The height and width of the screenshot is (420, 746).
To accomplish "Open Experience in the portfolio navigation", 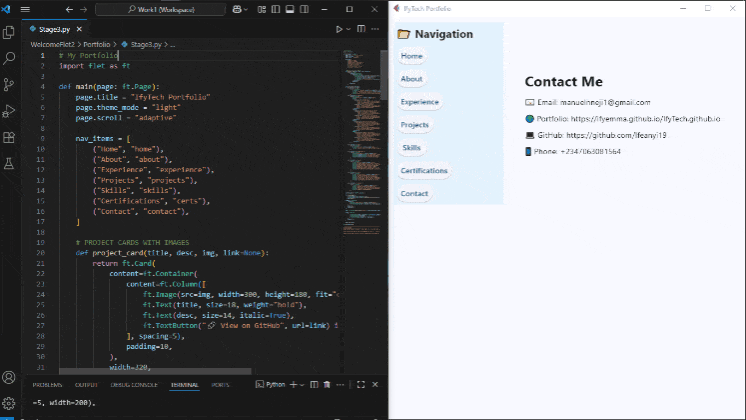I will coord(420,102).
